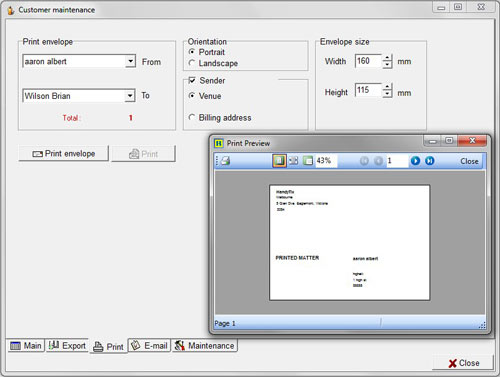Click Close in Print Preview toolbar

(469, 161)
